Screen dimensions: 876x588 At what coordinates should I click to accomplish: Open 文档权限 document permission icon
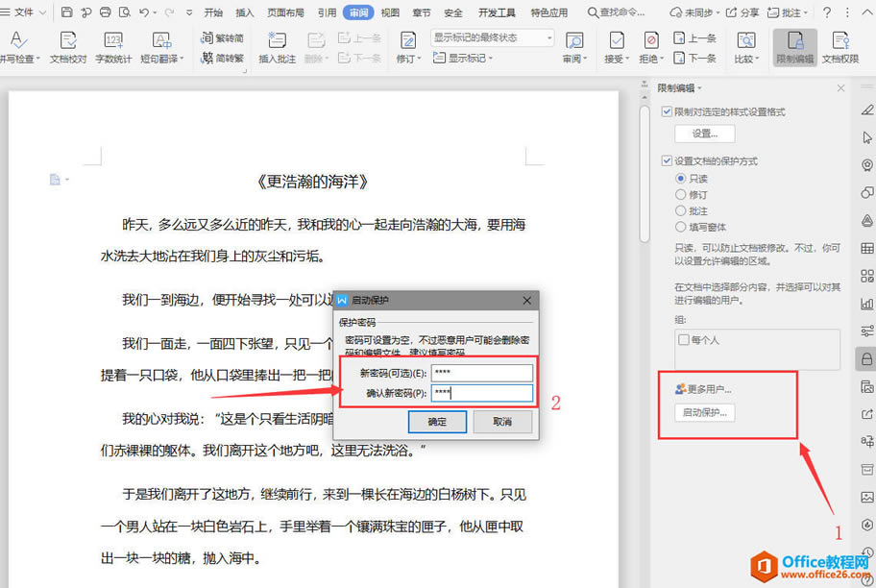[x=840, y=47]
